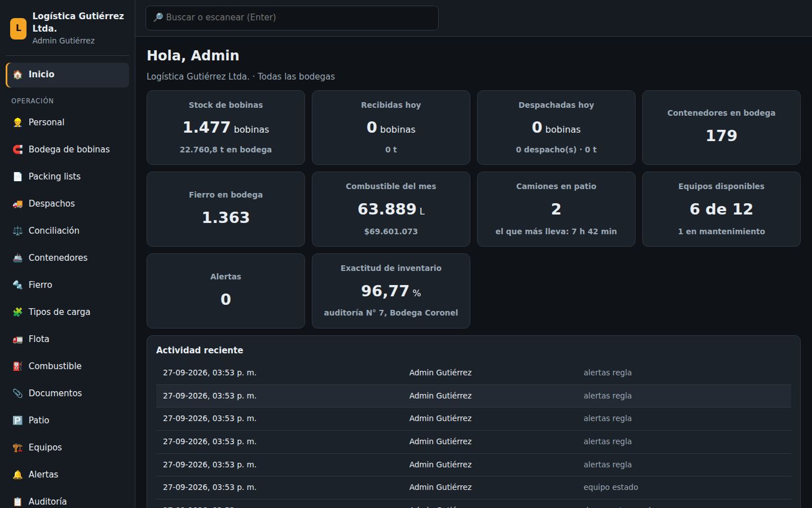Click the scales icon beside Conciliación
Viewport: 812px width, 508px height.
[x=17, y=231]
